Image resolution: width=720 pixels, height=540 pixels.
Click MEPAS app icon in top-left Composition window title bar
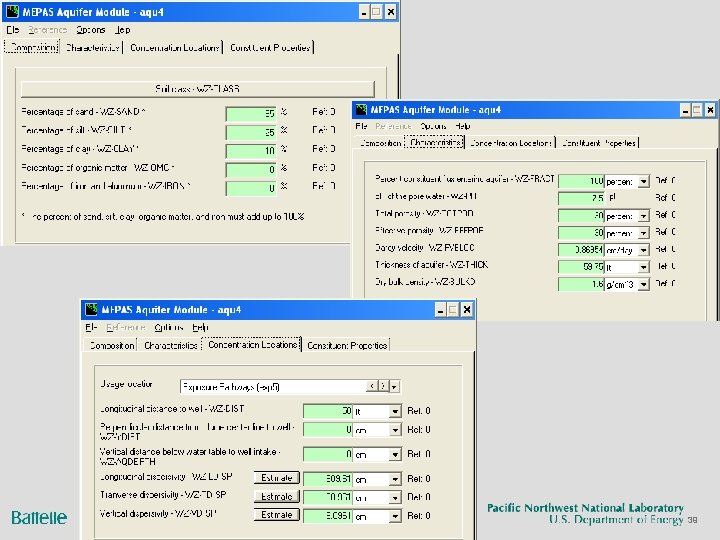click(x=12, y=11)
